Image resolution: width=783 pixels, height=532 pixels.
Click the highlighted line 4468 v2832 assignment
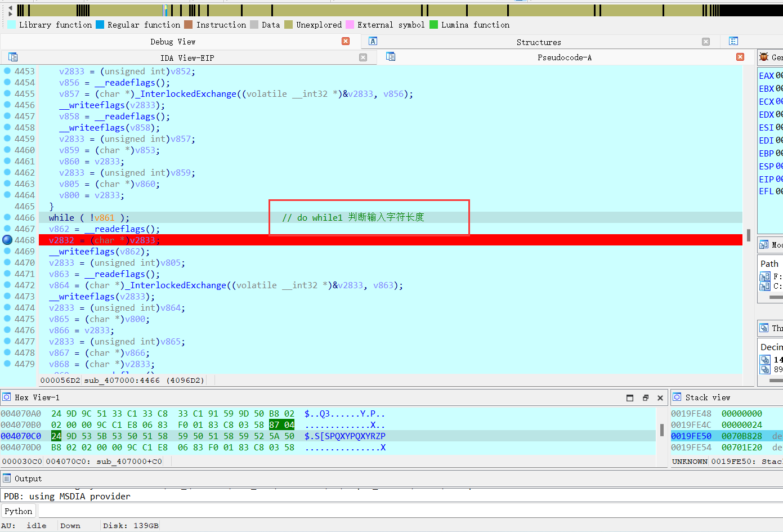click(390, 240)
